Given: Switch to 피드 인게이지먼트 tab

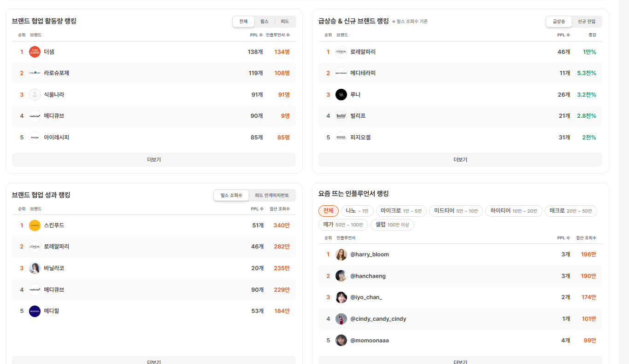Looking at the screenshot, I should tap(272, 196).
